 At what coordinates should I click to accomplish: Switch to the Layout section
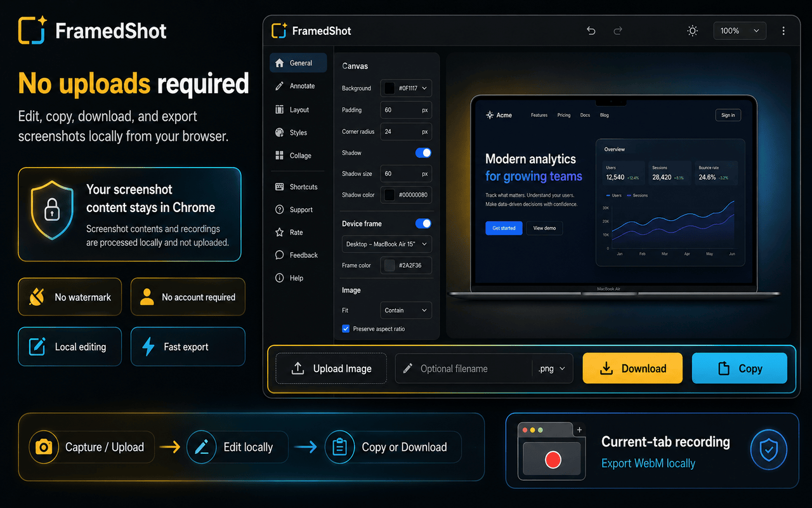[298, 110]
